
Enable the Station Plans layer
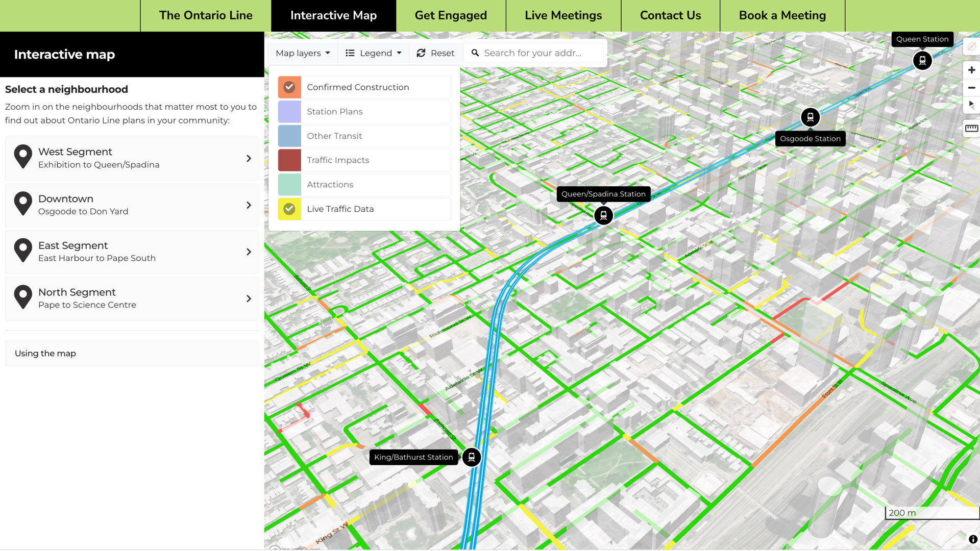click(289, 112)
